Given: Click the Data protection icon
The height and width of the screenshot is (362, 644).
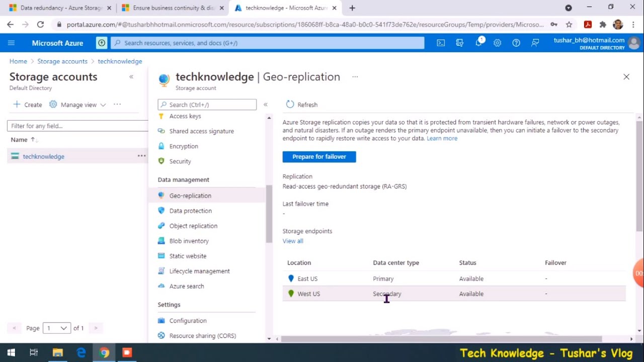Looking at the screenshot, I should pyautogui.click(x=162, y=211).
